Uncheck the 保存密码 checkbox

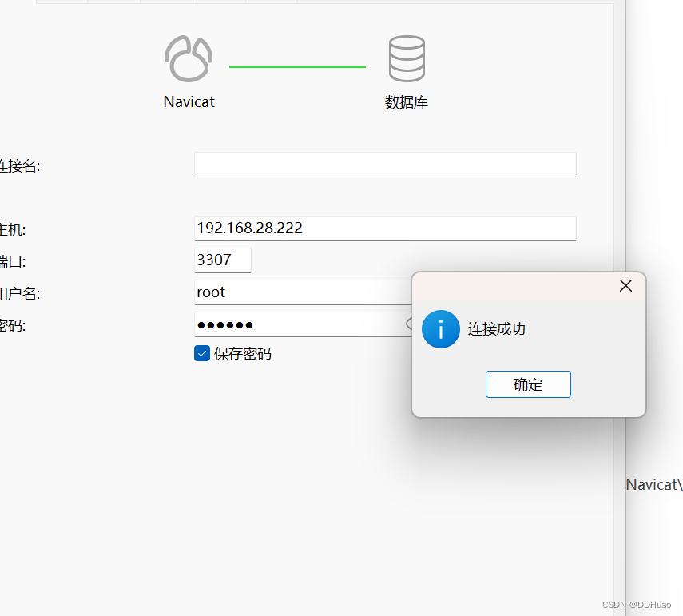pos(202,353)
